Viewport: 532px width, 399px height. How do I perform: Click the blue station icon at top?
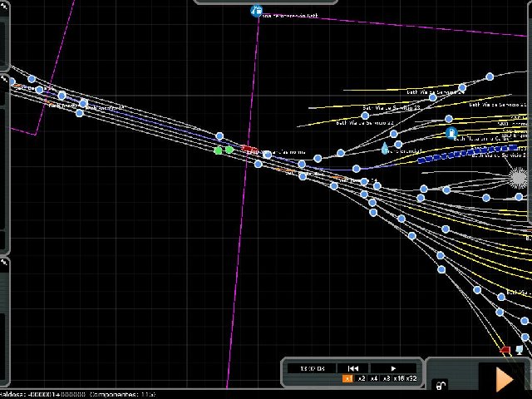pyautogui.click(x=256, y=11)
